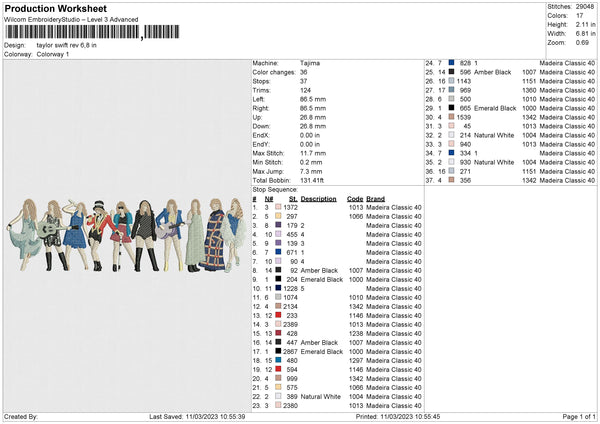Screen dimensions: 600x424
Task: Click the Trims value 124
Action: (305, 90)
